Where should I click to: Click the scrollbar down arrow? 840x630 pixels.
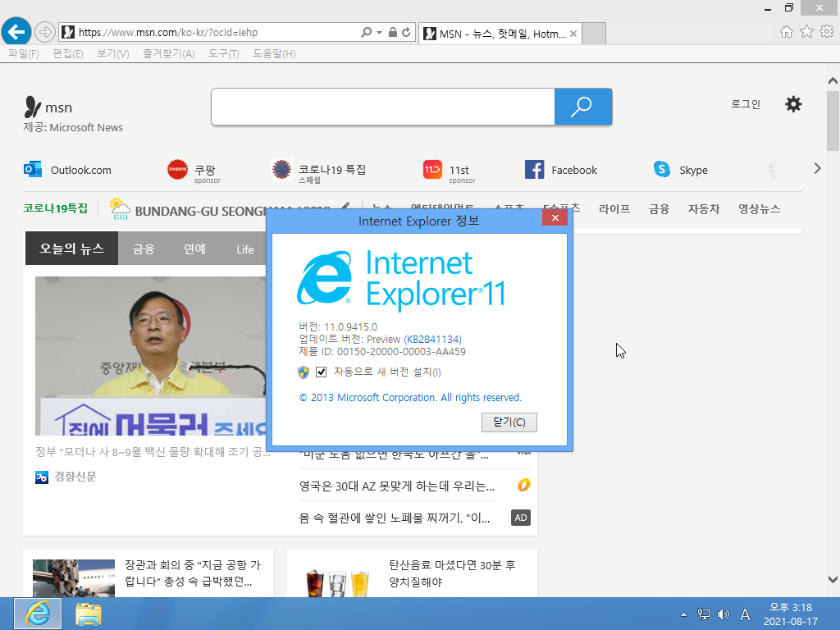click(x=833, y=579)
